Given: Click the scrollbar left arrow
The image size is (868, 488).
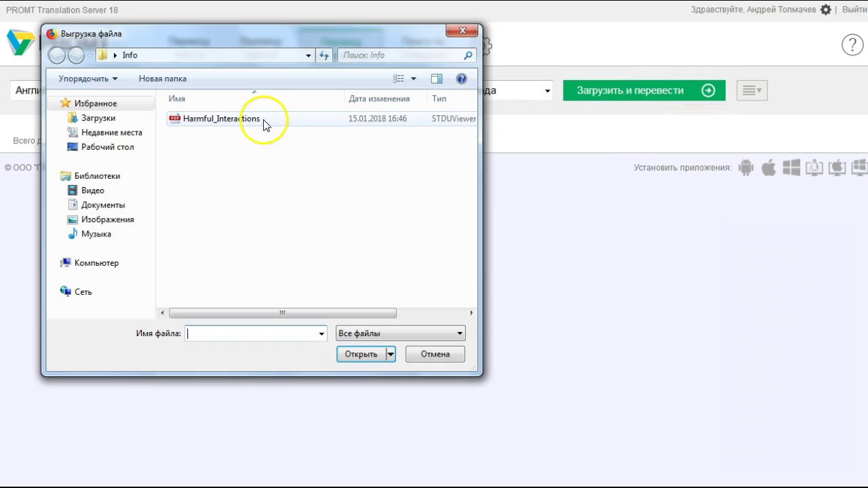Looking at the screenshot, I should coord(162,313).
